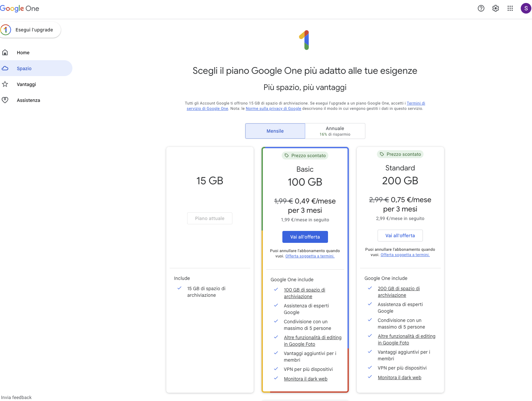Viewport: 532px width, 401px height.
Task: Click the heart icon next to Assistenza
Action: (5, 100)
